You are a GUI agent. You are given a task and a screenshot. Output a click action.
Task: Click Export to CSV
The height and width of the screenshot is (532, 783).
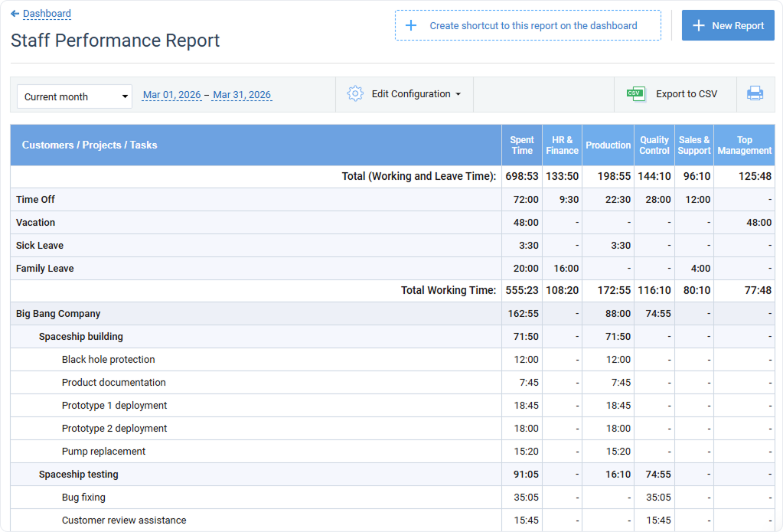687,93
